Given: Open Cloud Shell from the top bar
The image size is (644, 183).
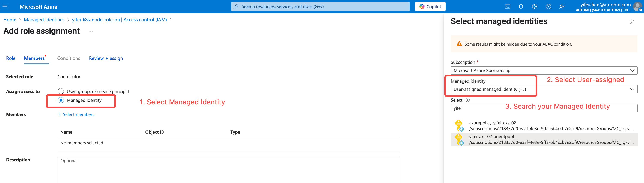Looking at the screenshot, I should pos(507,6).
